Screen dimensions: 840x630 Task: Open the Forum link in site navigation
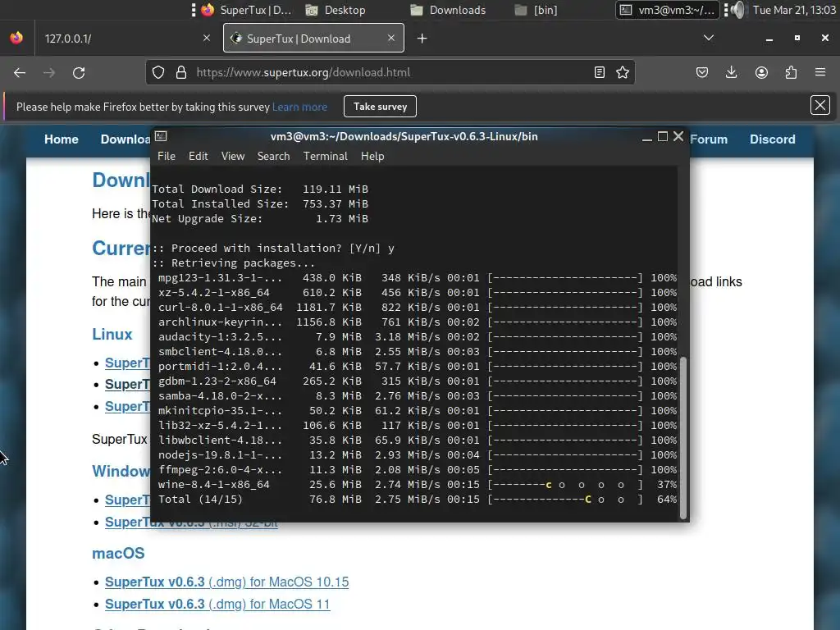pyautogui.click(x=709, y=139)
